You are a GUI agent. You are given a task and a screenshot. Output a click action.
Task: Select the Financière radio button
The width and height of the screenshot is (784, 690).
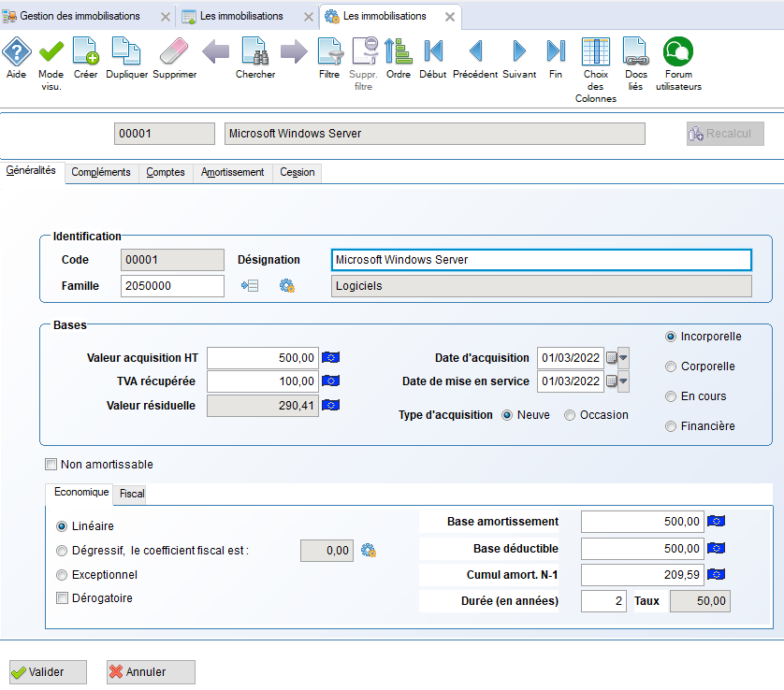tap(671, 426)
